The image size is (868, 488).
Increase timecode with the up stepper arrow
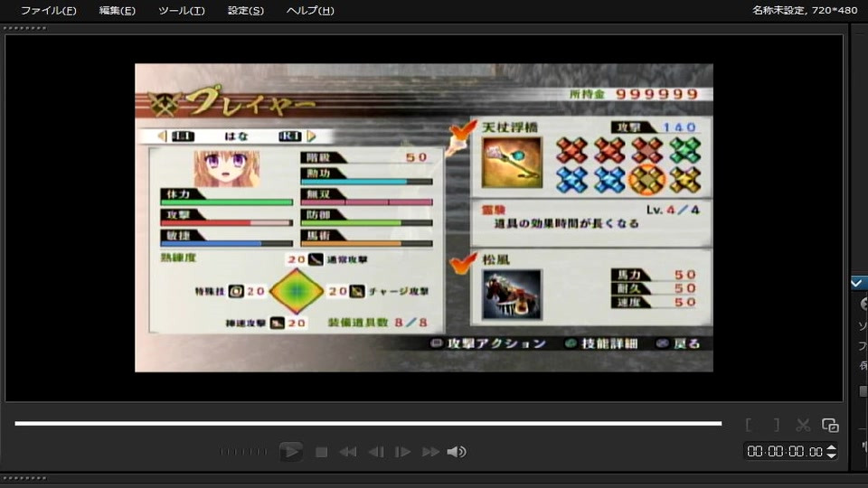832,447
